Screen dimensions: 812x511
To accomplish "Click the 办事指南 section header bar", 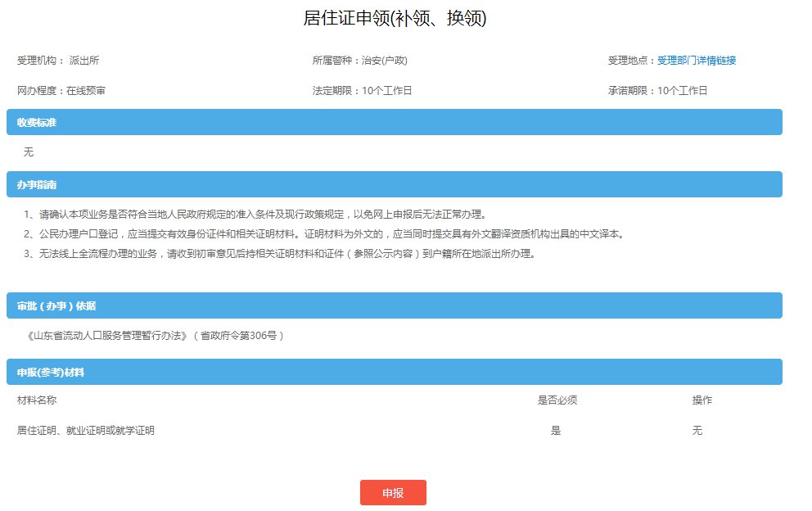I will coord(394,184).
